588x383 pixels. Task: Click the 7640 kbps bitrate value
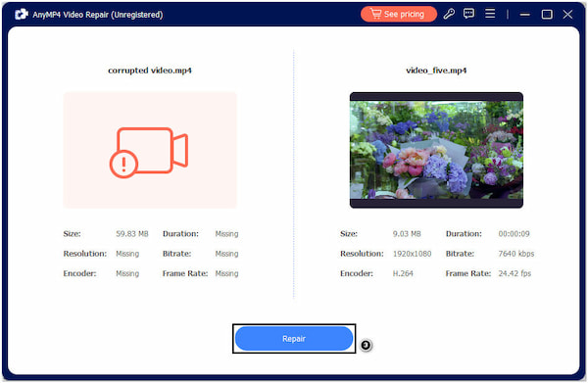coord(516,254)
